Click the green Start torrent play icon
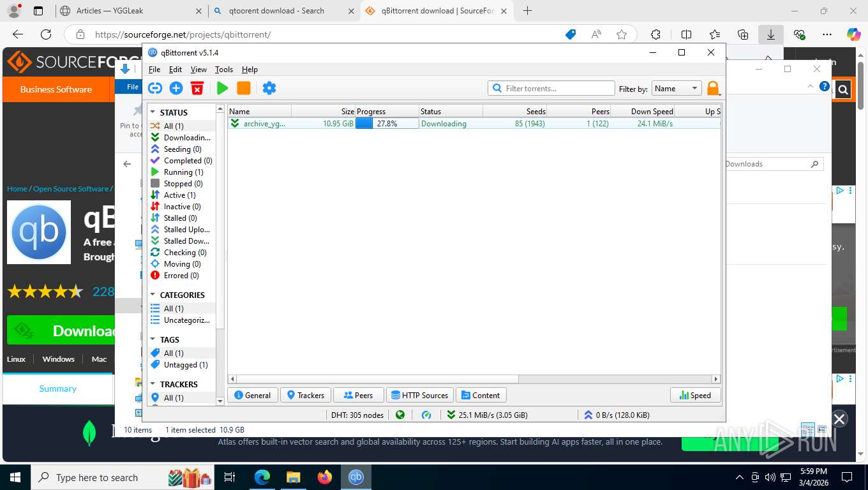This screenshot has width=868, height=490. pyautogui.click(x=222, y=88)
